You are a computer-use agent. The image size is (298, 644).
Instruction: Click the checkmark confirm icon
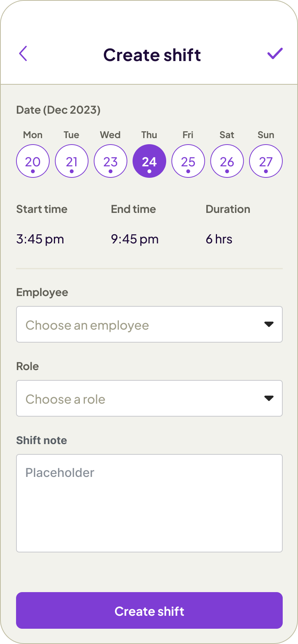pos(275,53)
